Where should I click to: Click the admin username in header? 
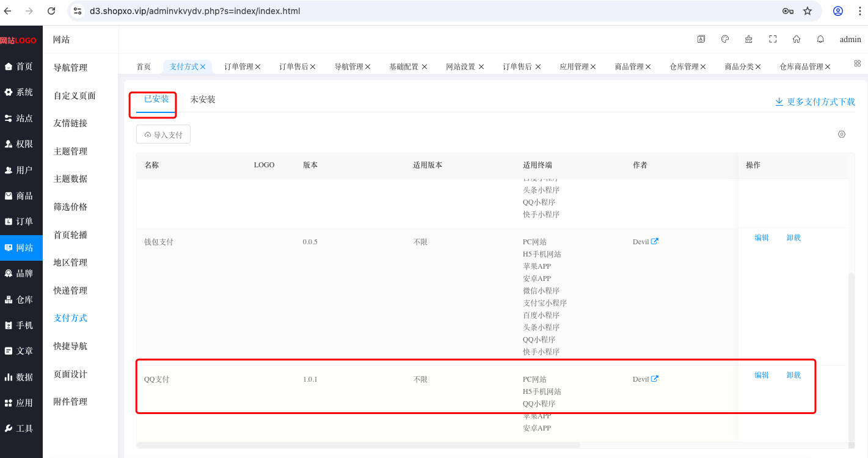tap(850, 39)
